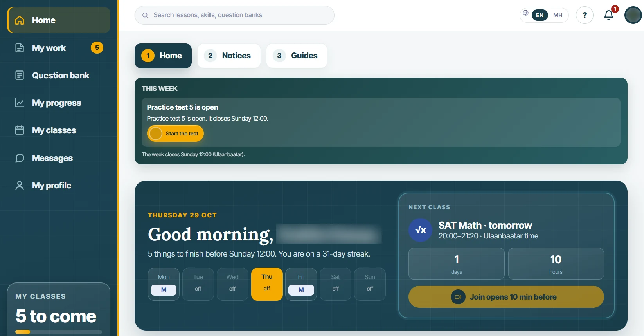Open the user avatar menu

[x=633, y=15]
